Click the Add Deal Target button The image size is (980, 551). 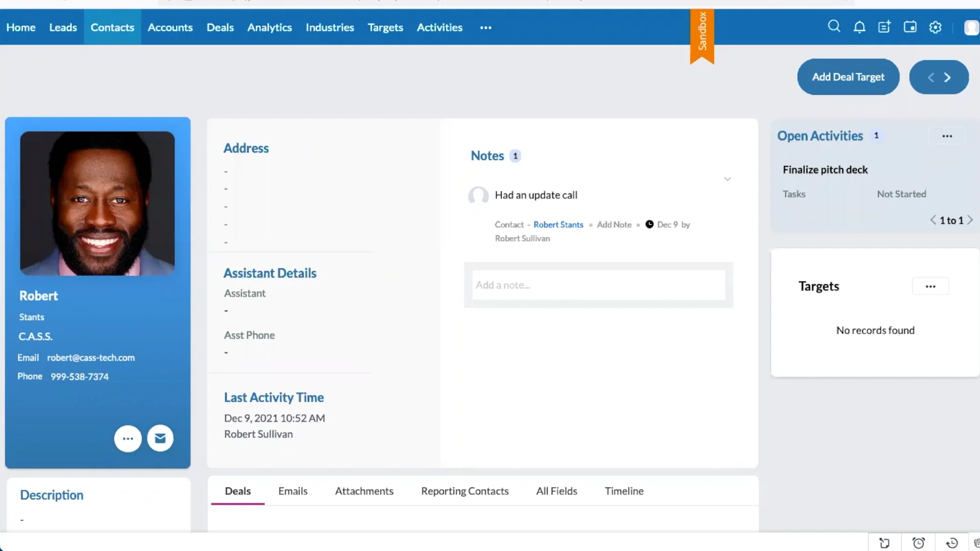(848, 77)
